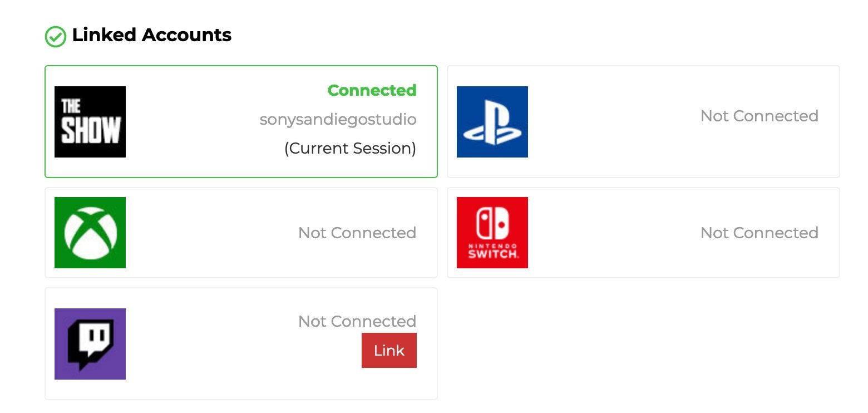Screen dimensions: 868x413
Task: Click the MLB The Show logo
Action: tap(90, 122)
